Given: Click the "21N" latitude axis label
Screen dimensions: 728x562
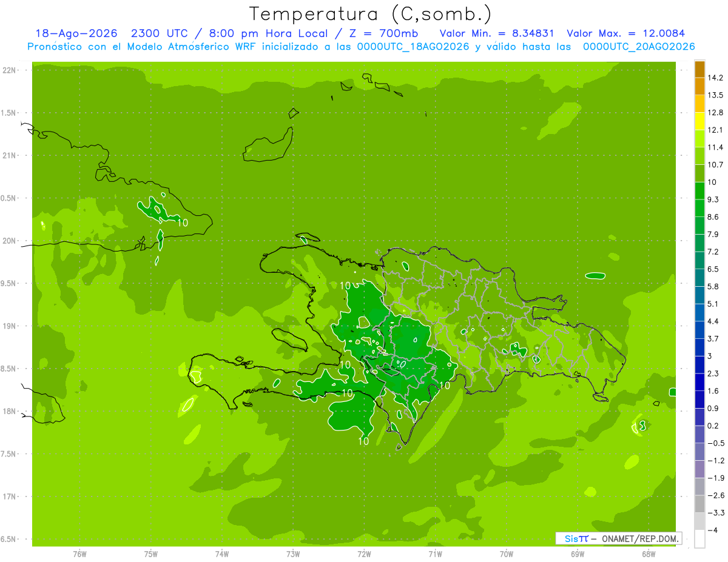Looking at the screenshot, I should point(10,156).
